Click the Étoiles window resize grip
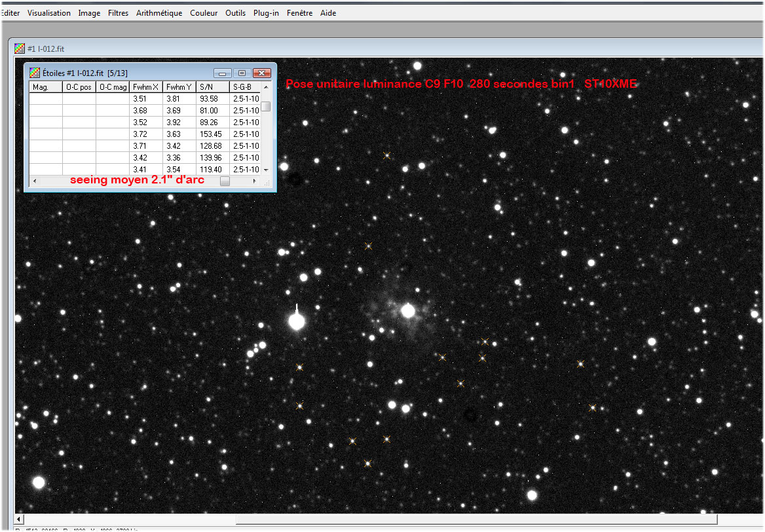765x532 pixels. click(x=267, y=183)
